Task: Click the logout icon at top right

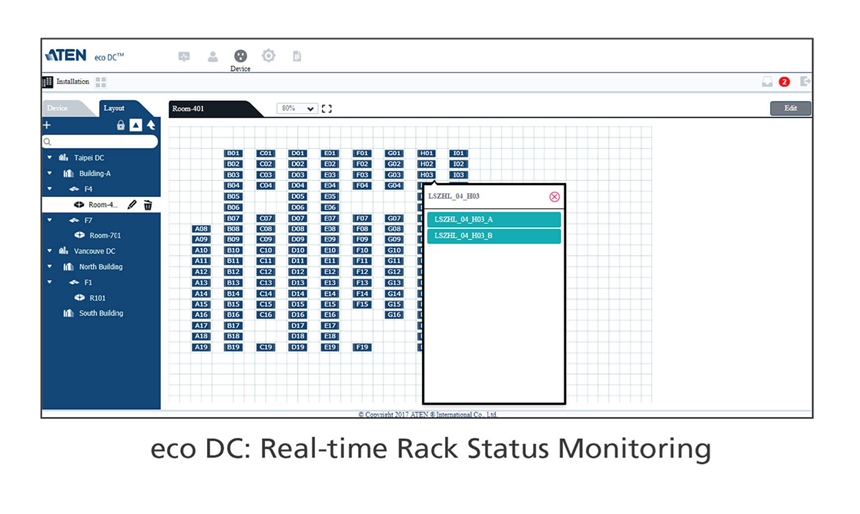Action: coord(804,82)
